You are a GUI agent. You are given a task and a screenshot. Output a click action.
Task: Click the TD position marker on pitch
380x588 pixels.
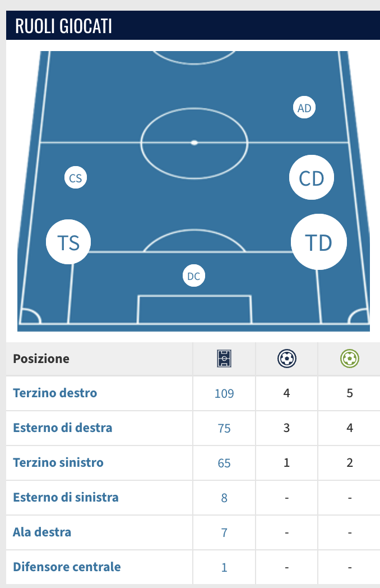tap(318, 242)
